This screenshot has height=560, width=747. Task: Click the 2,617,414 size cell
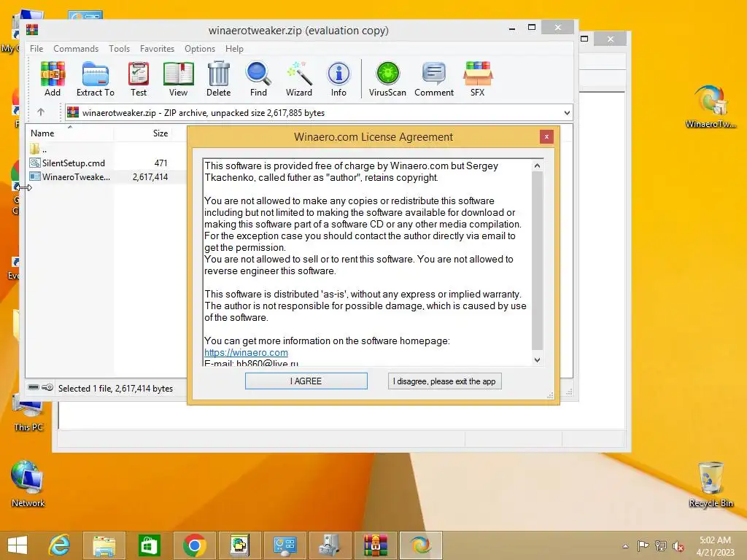pyautogui.click(x=150, y=176)
